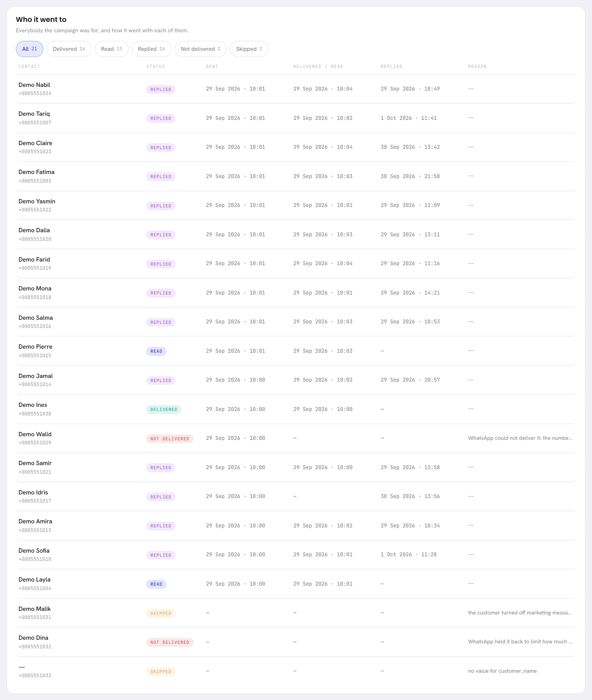This screenshot has width=592, height=700.
Task: Select Demo Yasmin contact name
Action: click(37, 201)
